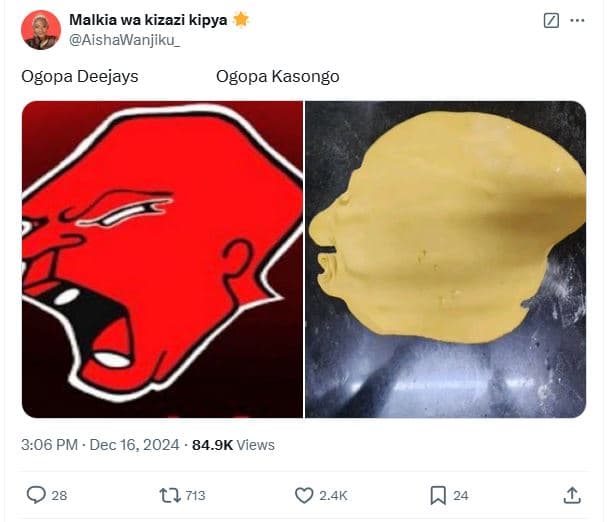
Task: Click the Grok explain icon beside the dots
Action: (x=551, y=20)
